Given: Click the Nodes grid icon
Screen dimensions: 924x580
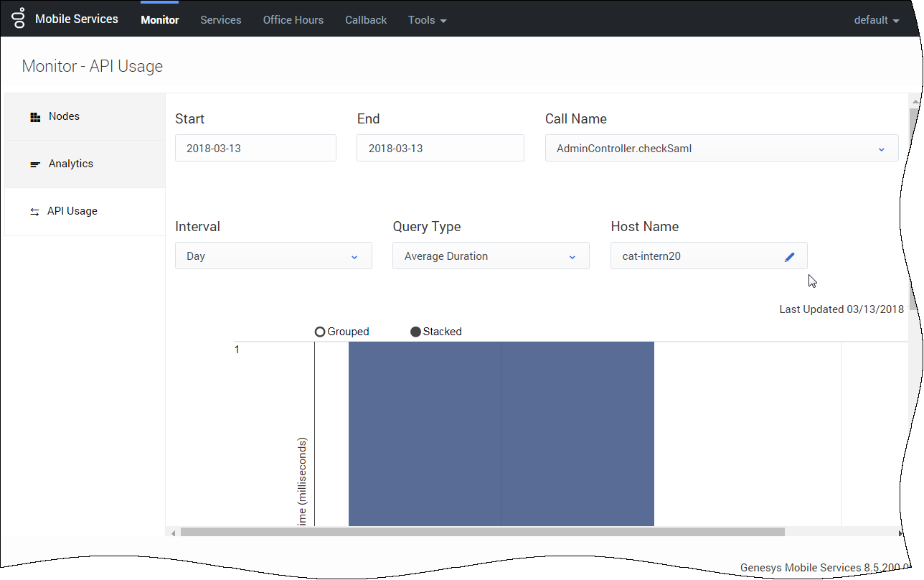Looking at the screenshot, I should [x=35, y=117].
